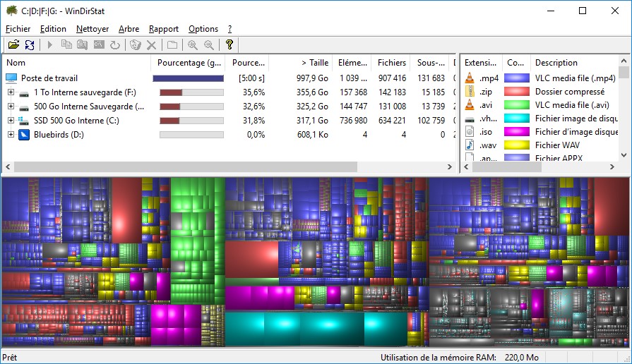Click the Zoom in magnifier icon
The height and width of the screenshot is (364, 632).
pyautogui.click(x=192, y=45)
